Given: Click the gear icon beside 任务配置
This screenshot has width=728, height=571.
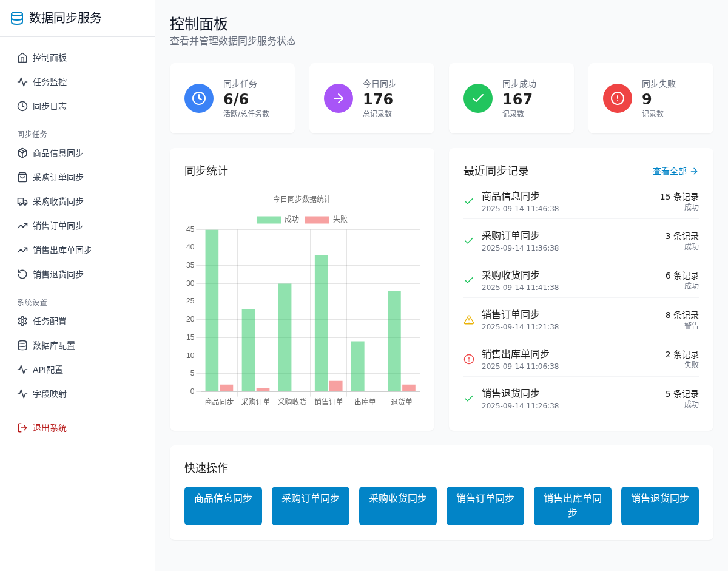Looking at the screenshot, I should pyautogui.click(x=22, y=321).
